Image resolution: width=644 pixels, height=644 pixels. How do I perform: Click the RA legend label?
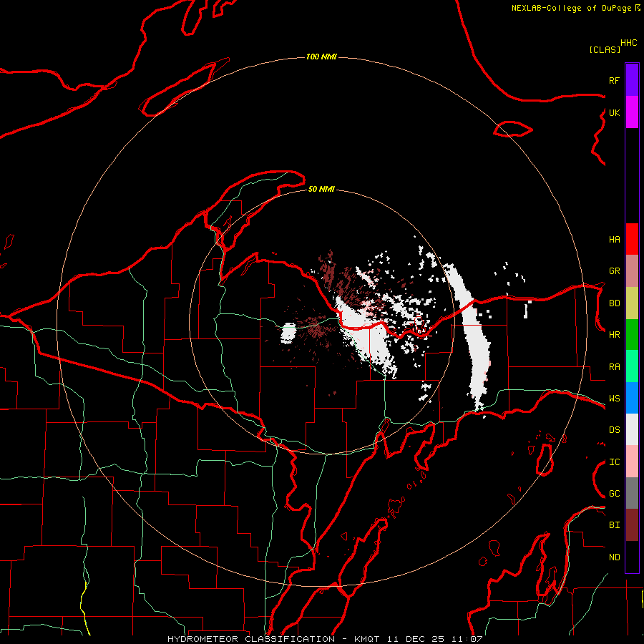click(x=614, y=367)
